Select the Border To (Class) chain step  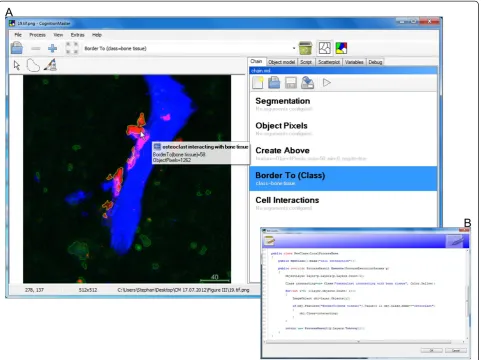coord(343,178)
